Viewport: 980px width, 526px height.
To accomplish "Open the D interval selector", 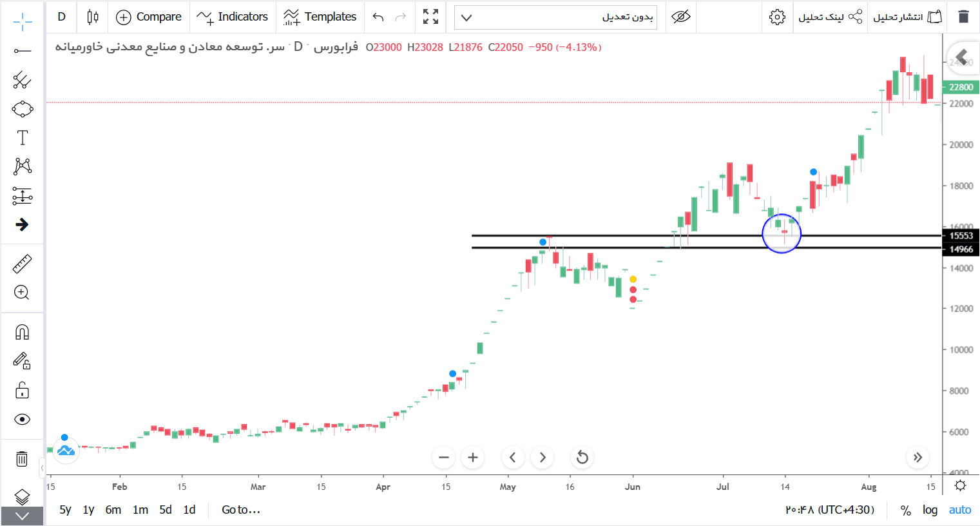I will click(x=61, y=17).
